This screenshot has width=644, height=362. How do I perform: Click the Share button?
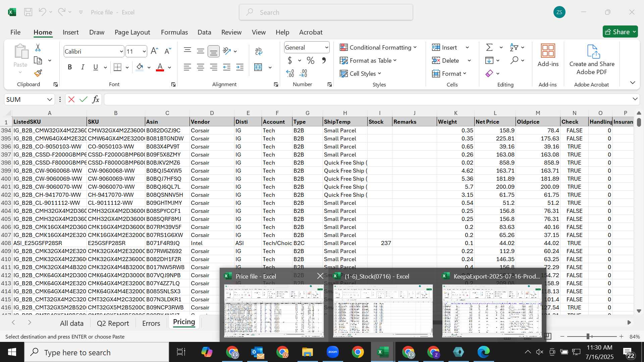click(620, 32)
